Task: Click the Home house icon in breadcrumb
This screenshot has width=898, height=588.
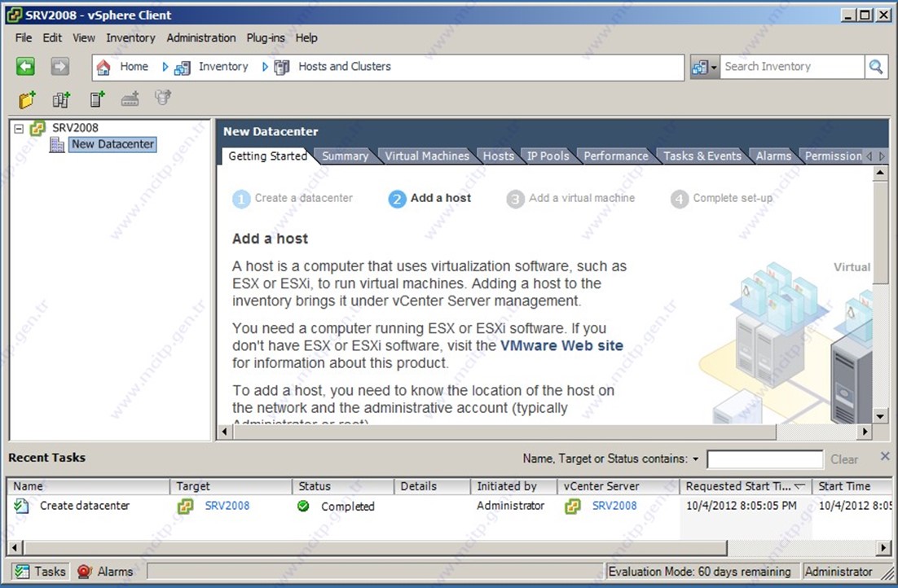Action: (x=103, y=67)
